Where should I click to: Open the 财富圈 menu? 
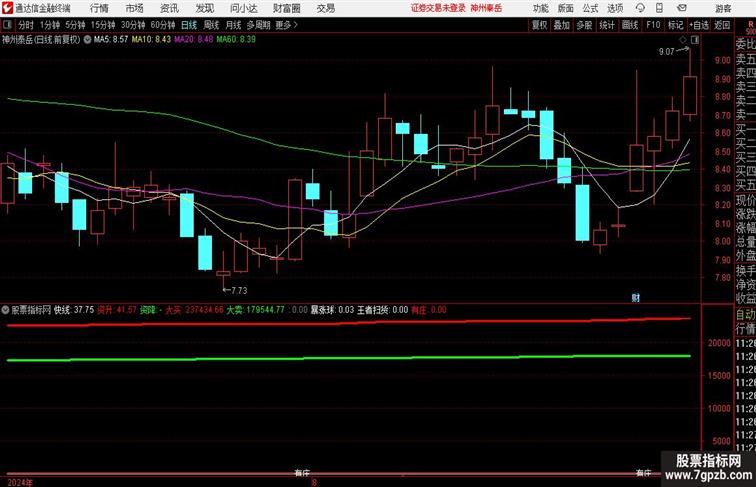(286, 8)
